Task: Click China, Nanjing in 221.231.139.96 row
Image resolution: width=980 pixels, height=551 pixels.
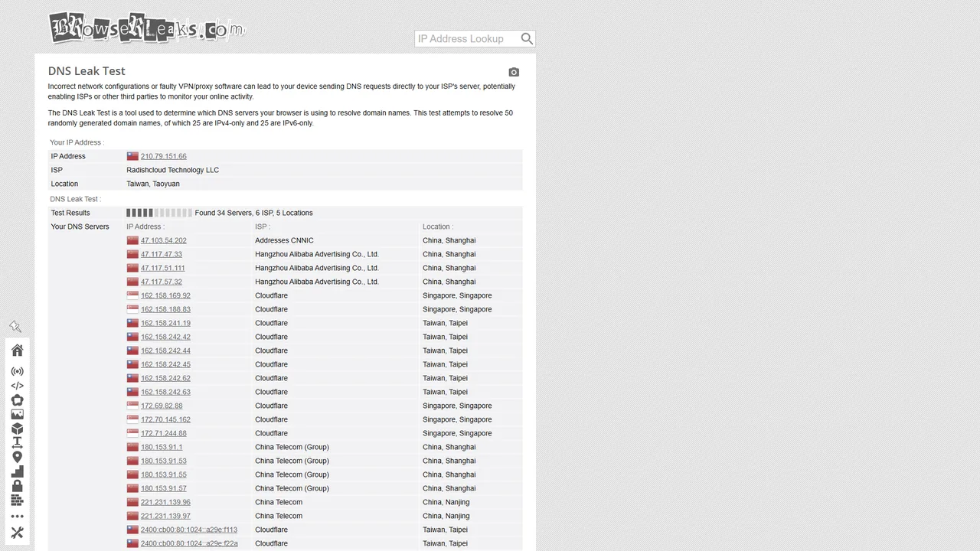Action: pos(446,502)
